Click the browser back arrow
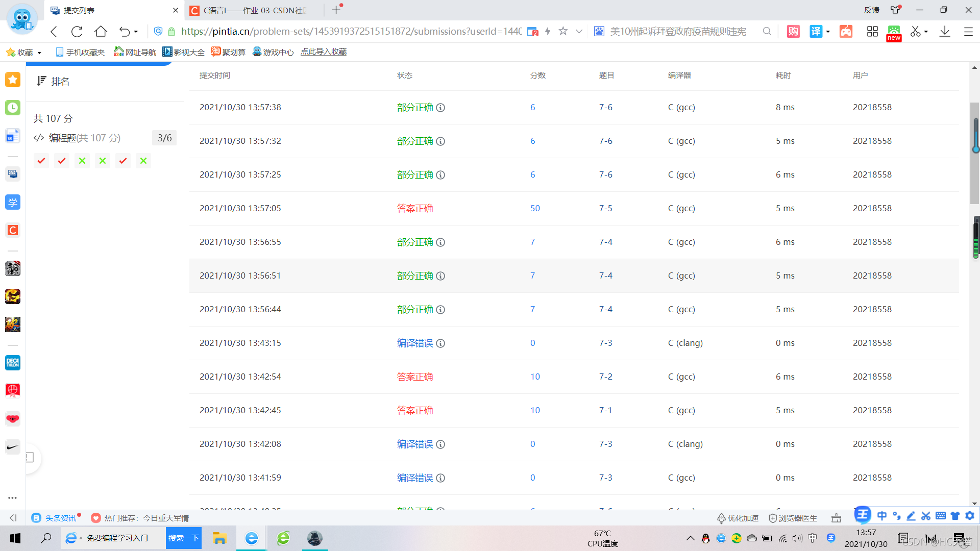This screenshot has width=980, height=551. [x=54, y=32]
